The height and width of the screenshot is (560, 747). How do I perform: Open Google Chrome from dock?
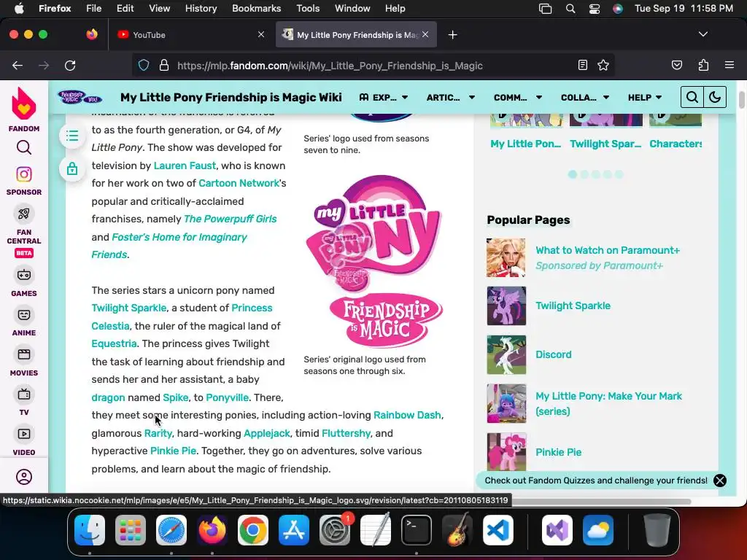click(x=253, y=530)
